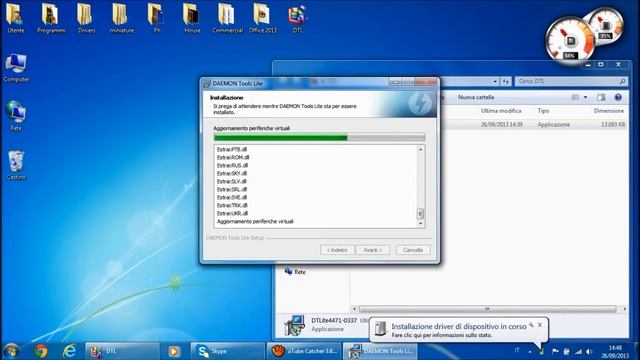
Task: Click the Cerca DTL search field
Action: click(x=571, y=81)
